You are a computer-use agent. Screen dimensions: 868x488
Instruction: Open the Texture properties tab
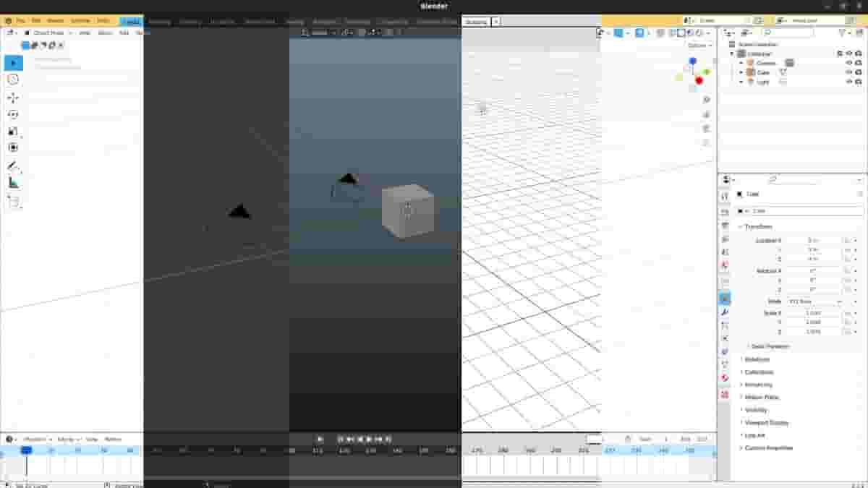pos(725,394)
